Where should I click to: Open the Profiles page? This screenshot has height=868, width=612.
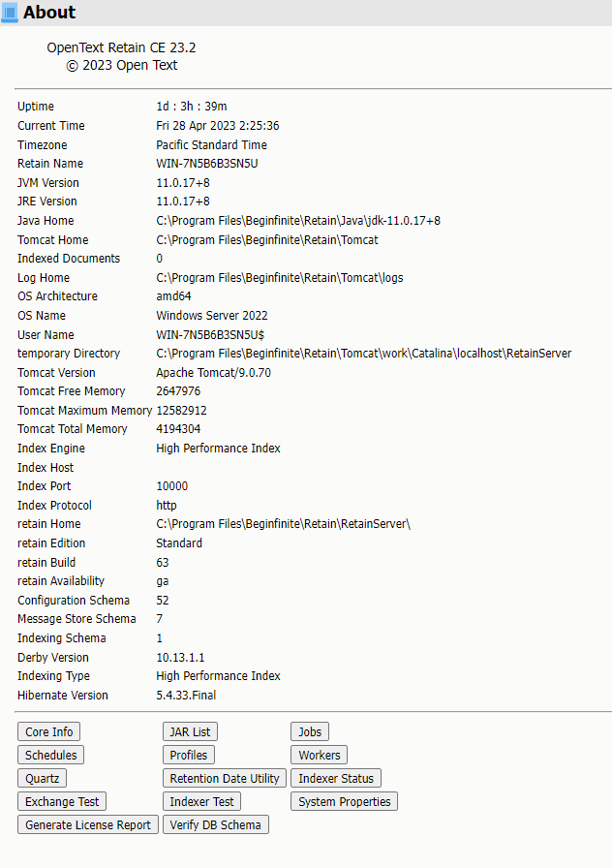(x=189, y=755)
